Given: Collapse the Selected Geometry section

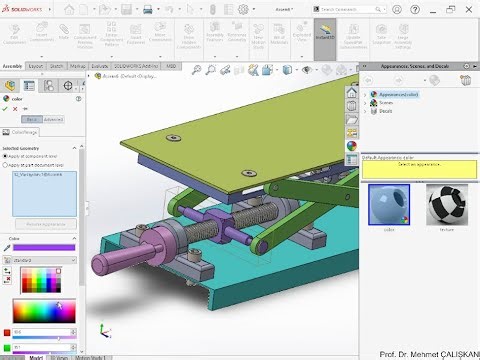Looking at the screenshot, I should [74, 148].
